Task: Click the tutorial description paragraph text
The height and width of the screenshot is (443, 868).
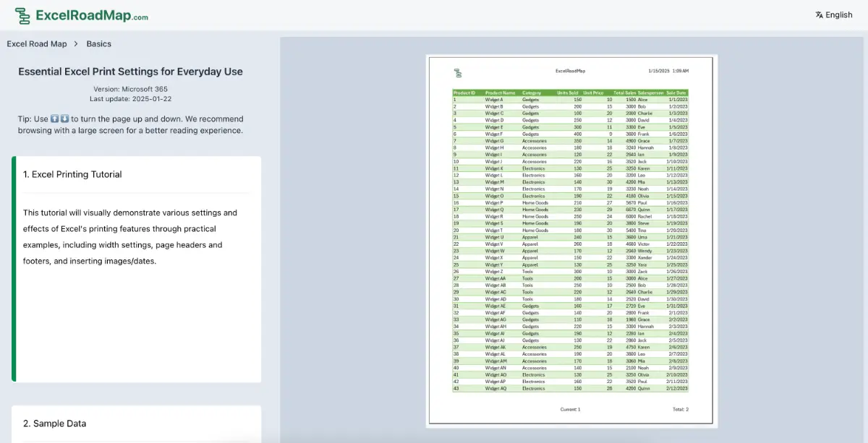Action: tap(130, 237)
